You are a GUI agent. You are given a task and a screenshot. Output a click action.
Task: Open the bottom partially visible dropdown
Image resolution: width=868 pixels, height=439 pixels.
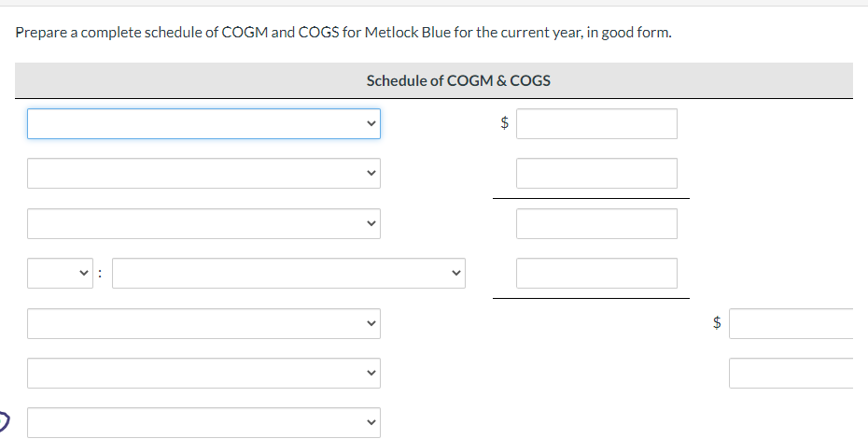pyautogui.click(x=203, y=423)
